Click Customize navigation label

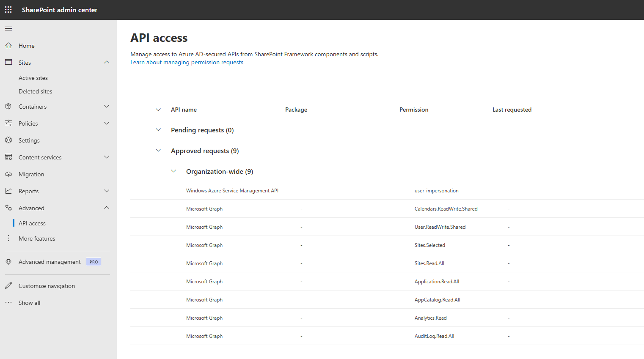(47, 286)
